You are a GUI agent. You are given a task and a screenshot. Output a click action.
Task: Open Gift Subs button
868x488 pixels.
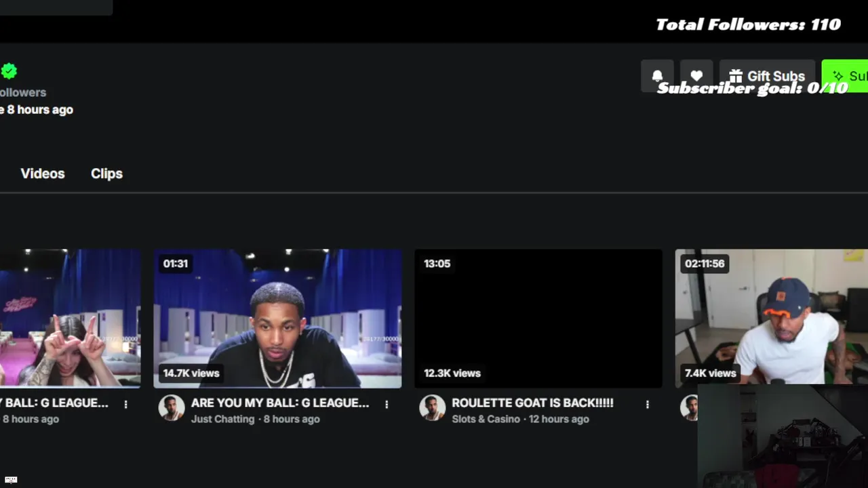click(x=767, y=76)
